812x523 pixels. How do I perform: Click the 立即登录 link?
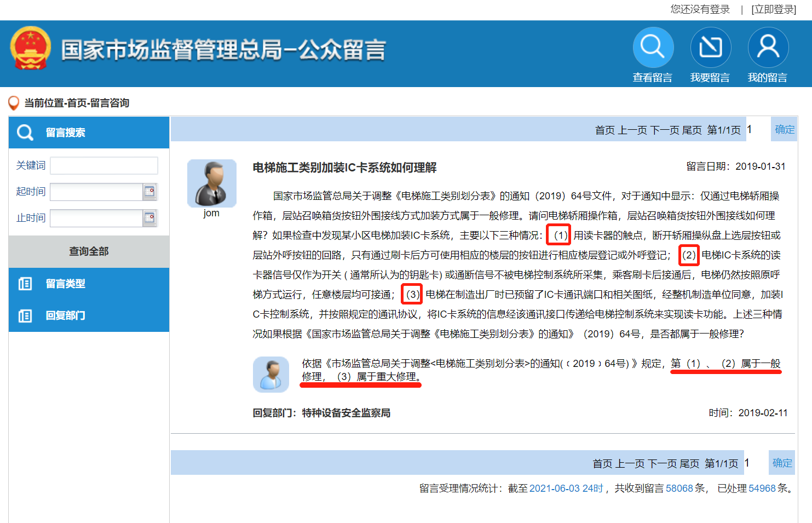[x=773, y=9]
